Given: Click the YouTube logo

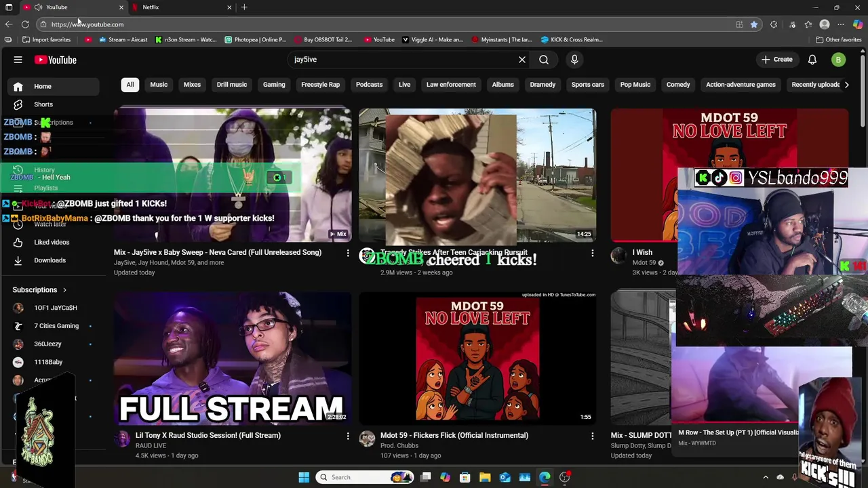Looking at the screenshot, I should tap(56, 60).
